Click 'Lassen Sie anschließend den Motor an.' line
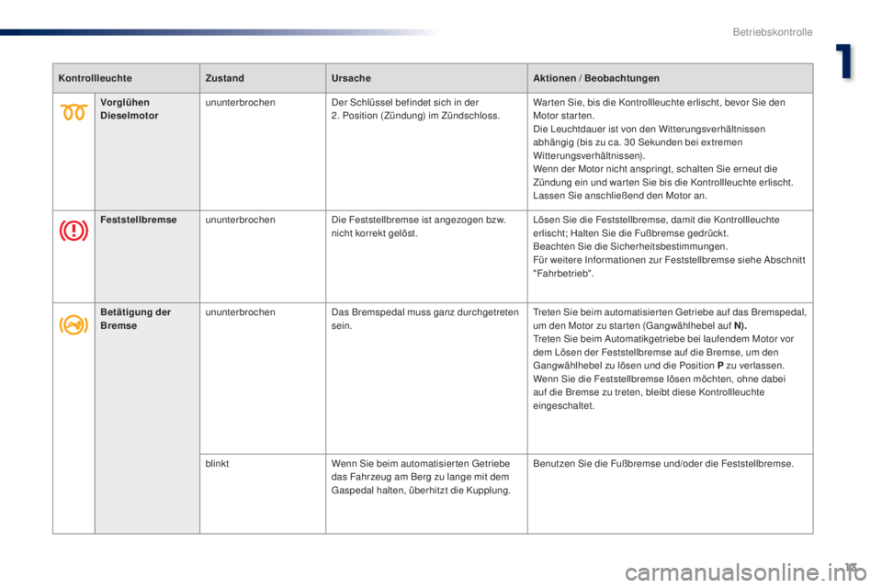882x588 pixels. click(620, 196)
